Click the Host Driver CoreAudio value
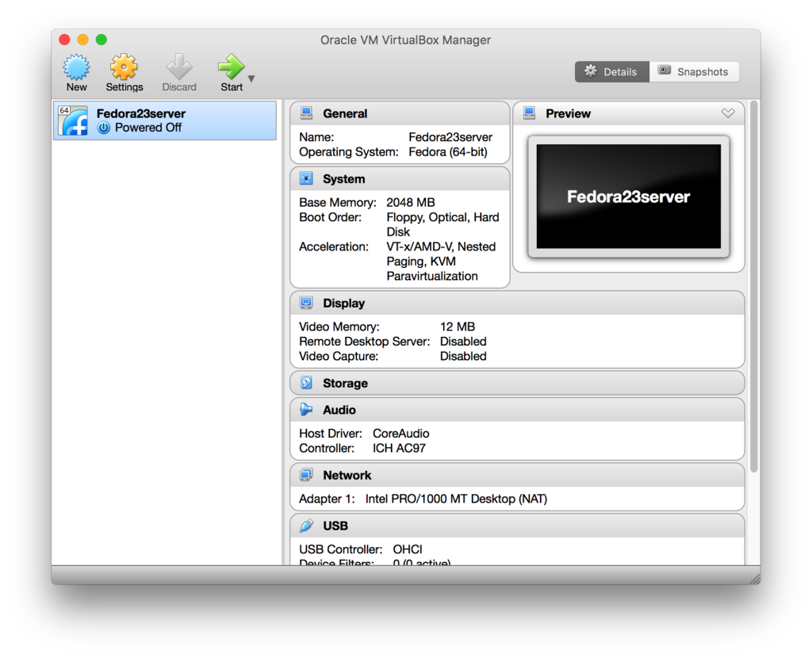The width and height of the screenshot is (812, 658). [400, 434]
